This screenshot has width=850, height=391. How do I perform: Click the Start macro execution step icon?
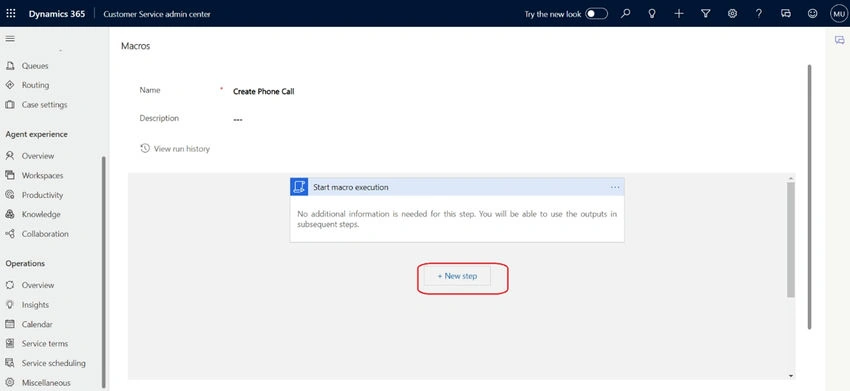click(x=299, y=187)
